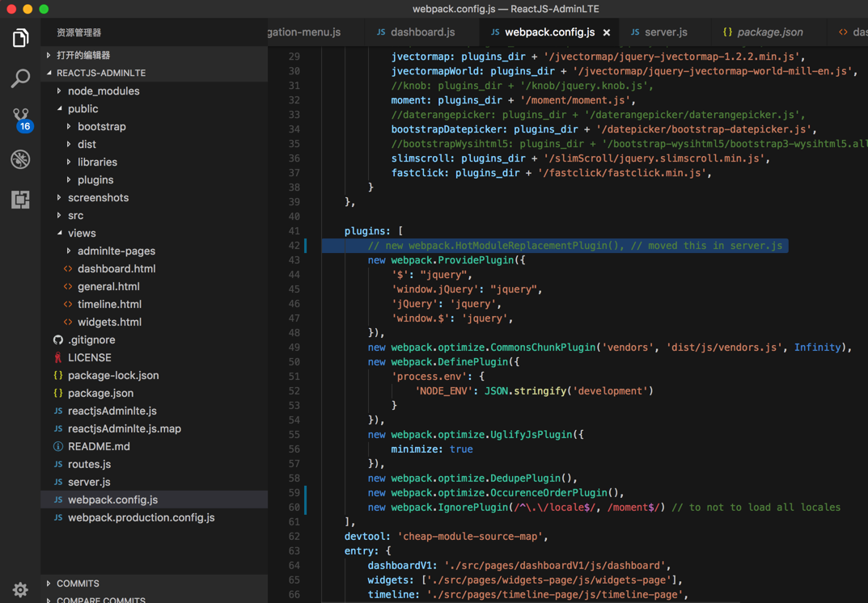868x603 pixels.
Task: Switch to the dashboard.js tab
Action: click(422, 32)
